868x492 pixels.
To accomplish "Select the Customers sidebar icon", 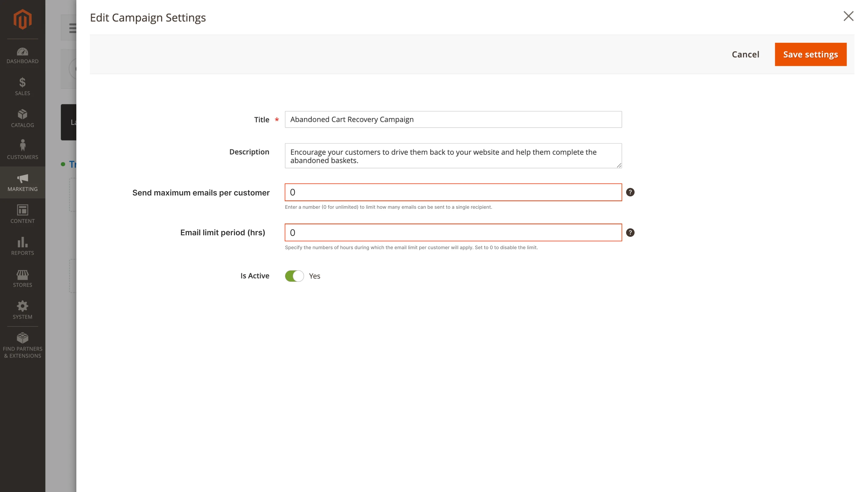I will [x=22, y=150].
